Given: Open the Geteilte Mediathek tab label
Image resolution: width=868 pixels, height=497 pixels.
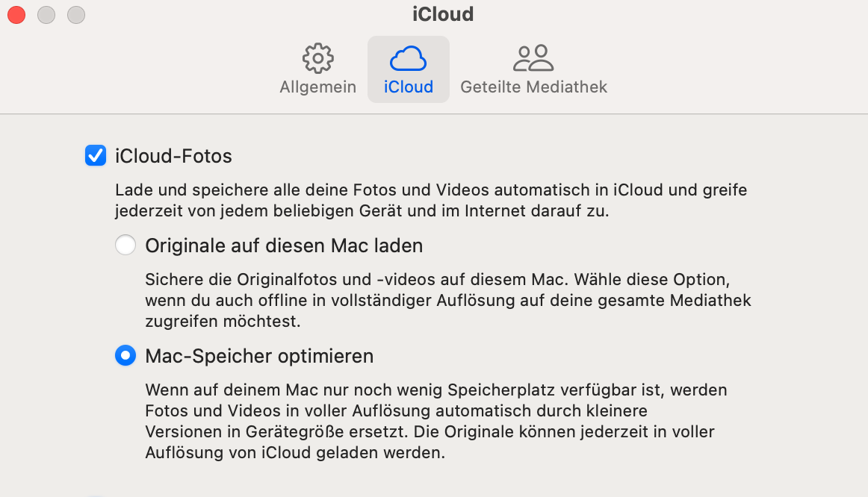Looking at the screenshot, I should [533, 87].
